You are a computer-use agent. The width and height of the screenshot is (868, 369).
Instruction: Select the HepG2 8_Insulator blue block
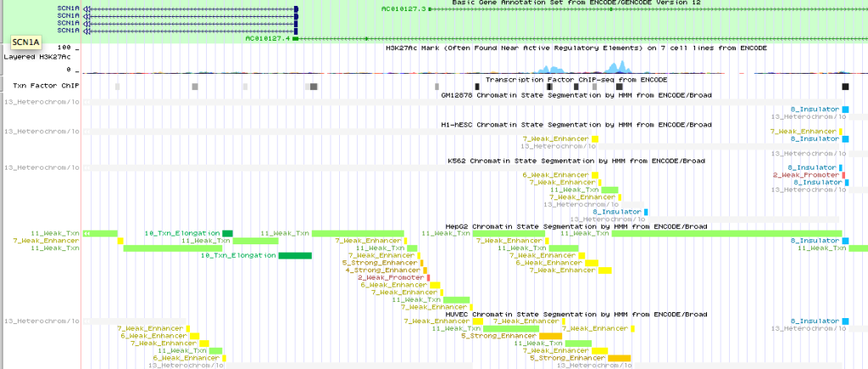[x=845, y=241]
